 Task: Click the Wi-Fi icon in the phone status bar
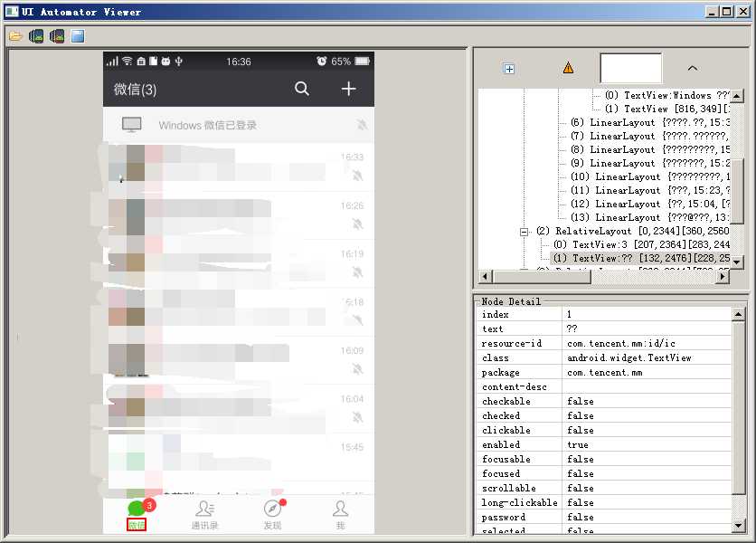tap(128, 61)
